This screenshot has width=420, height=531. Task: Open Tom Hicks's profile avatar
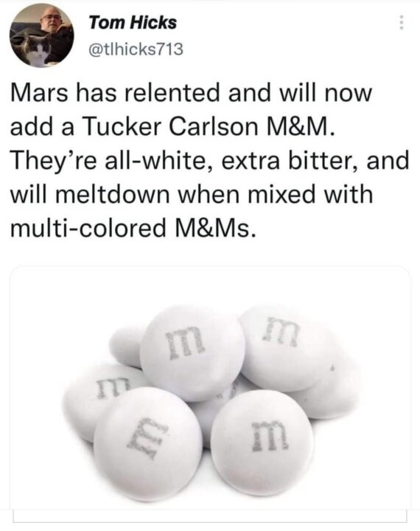(x=41, y=35)
